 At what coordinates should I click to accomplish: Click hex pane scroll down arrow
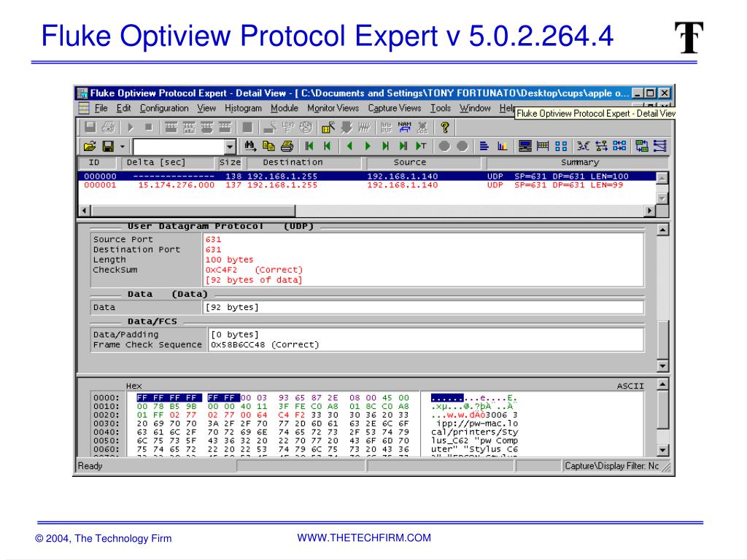pyautogui.click(x=662, y=450)
